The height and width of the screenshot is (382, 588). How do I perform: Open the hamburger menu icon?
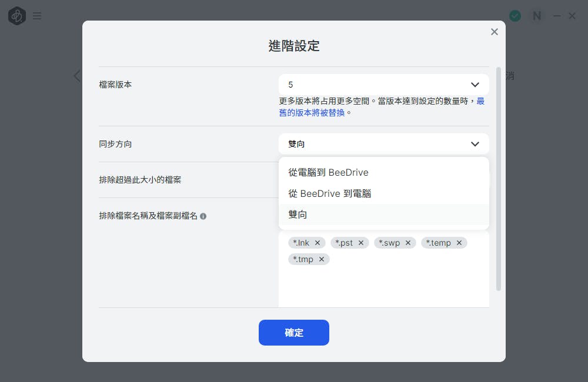[x=37, y=16]
